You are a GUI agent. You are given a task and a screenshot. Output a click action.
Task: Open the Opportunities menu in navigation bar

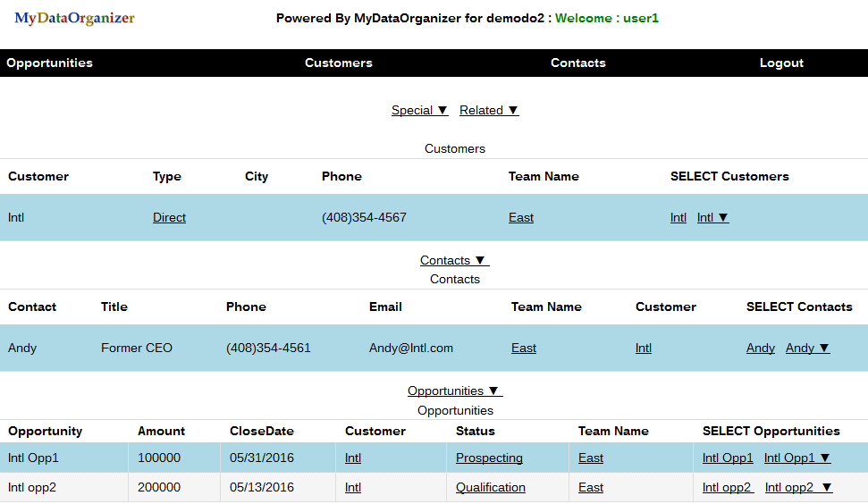[x=49, y=63]
